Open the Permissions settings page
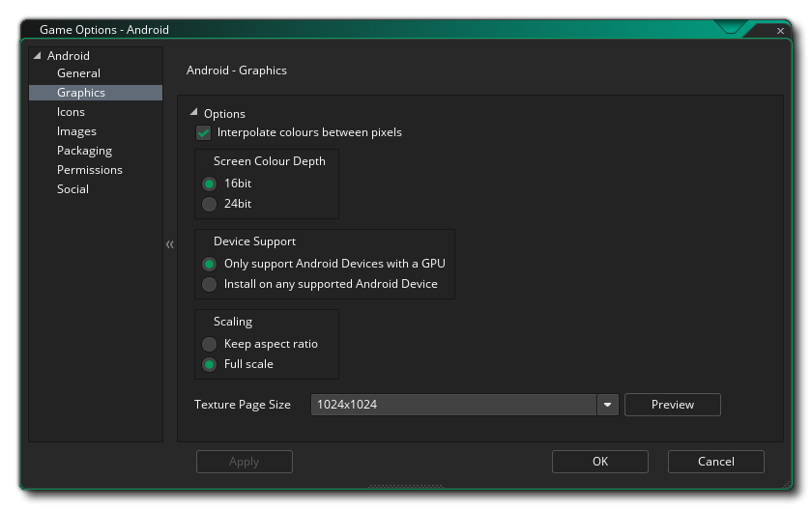Screen dimensions: 812x509 coord(89,170)
